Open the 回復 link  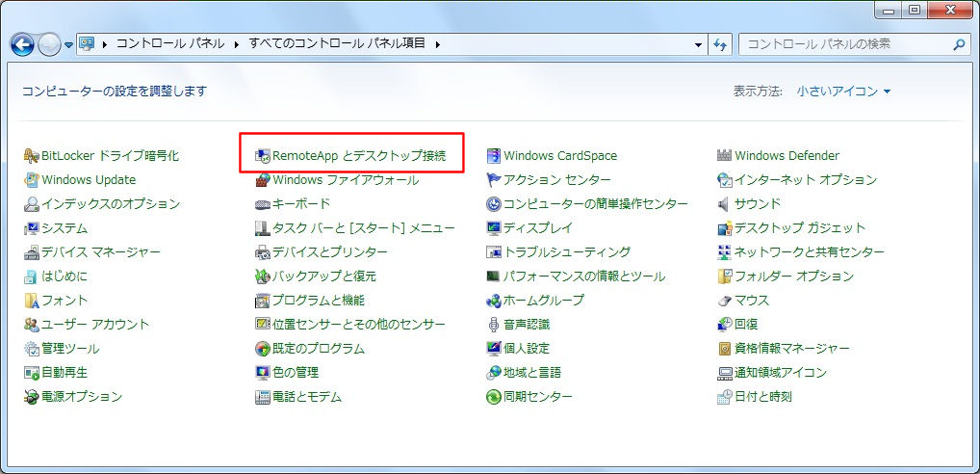tap(746, 325)
